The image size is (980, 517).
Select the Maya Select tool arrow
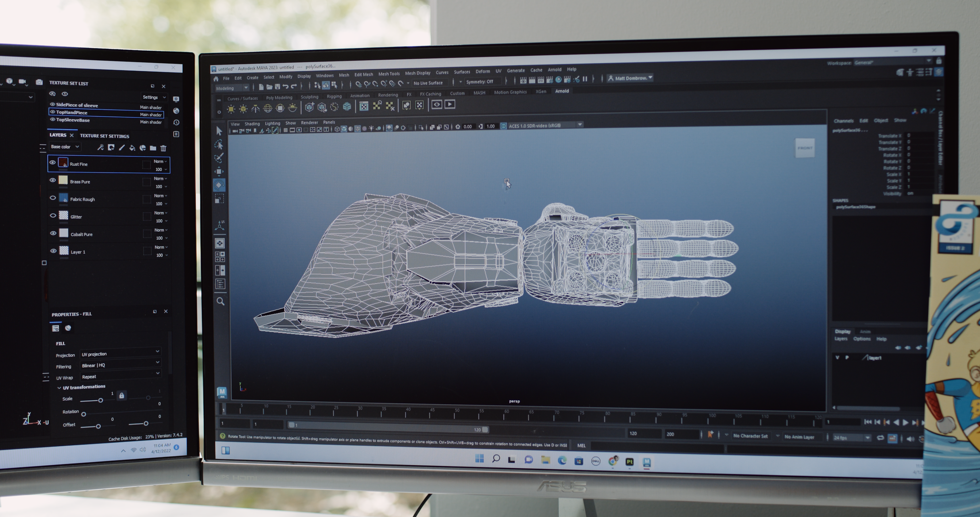219,131
